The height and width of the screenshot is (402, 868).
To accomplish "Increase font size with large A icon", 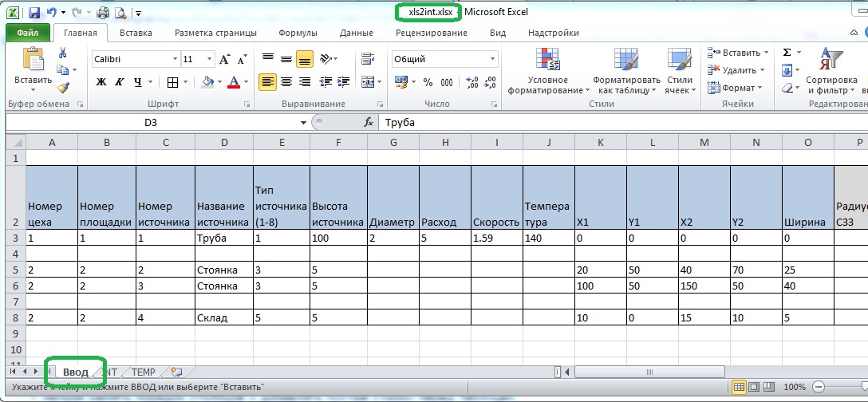I will 224,59.
